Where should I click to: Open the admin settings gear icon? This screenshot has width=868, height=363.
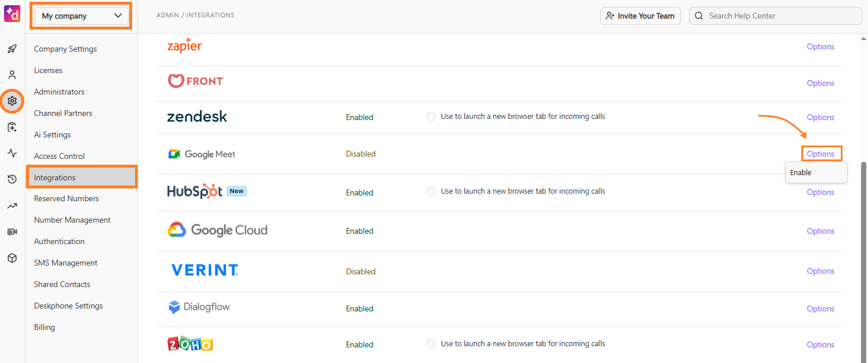[x=12, y=101]
